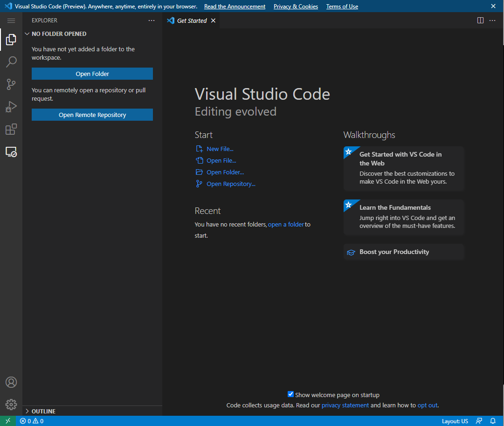Click the Accounts person icon
This screenshot has width=504, height=426.
coord(11,382)
